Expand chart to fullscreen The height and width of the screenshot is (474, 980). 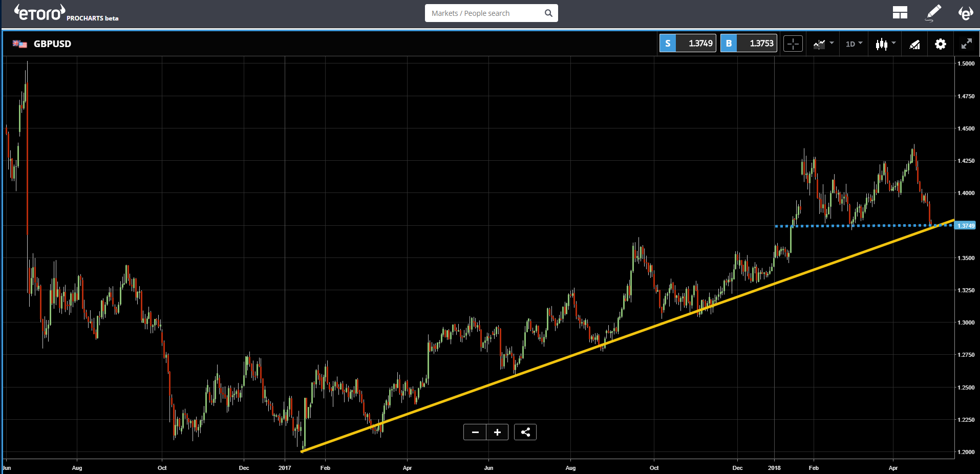(x=967, y=44)
